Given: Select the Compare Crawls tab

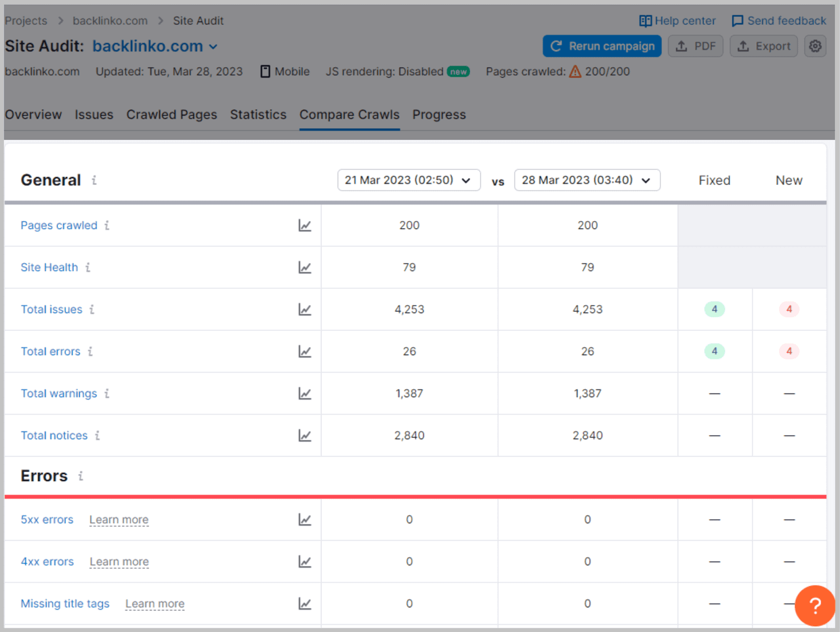Looking at the screenshot, I should 350,115.
